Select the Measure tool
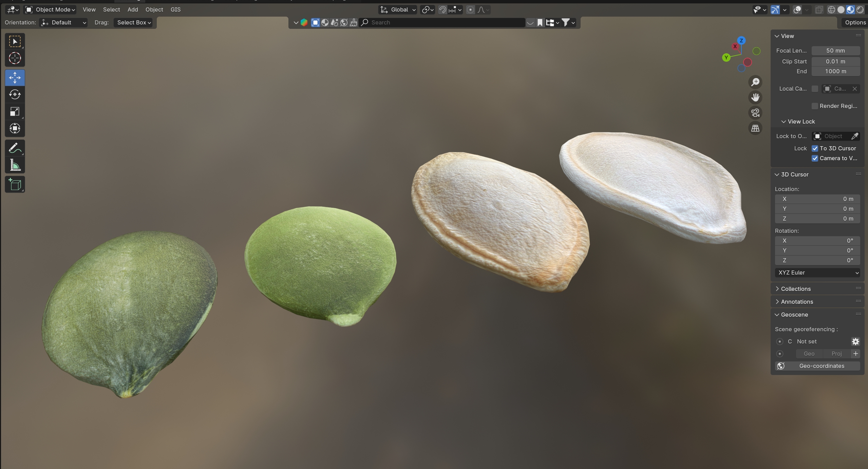 point(15,166)
